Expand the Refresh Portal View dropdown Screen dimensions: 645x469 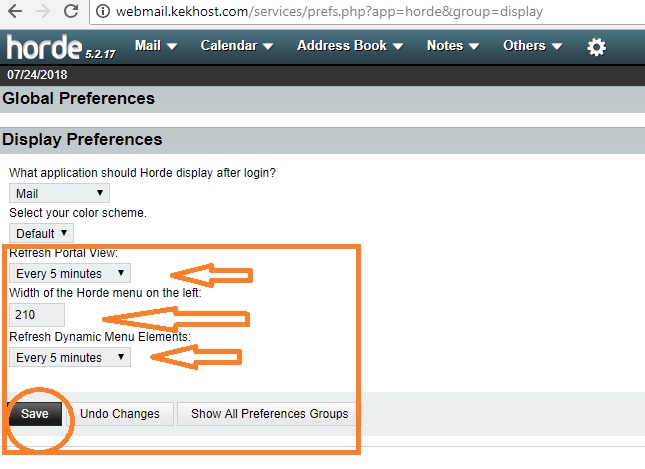tap(69, 273)
